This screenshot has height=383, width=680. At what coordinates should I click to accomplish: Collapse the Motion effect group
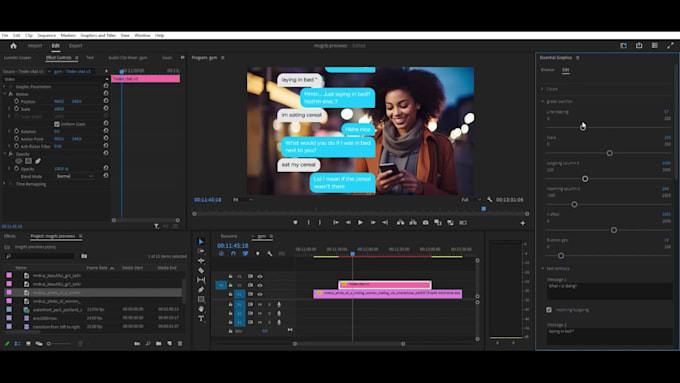click(x=5, y=94)
